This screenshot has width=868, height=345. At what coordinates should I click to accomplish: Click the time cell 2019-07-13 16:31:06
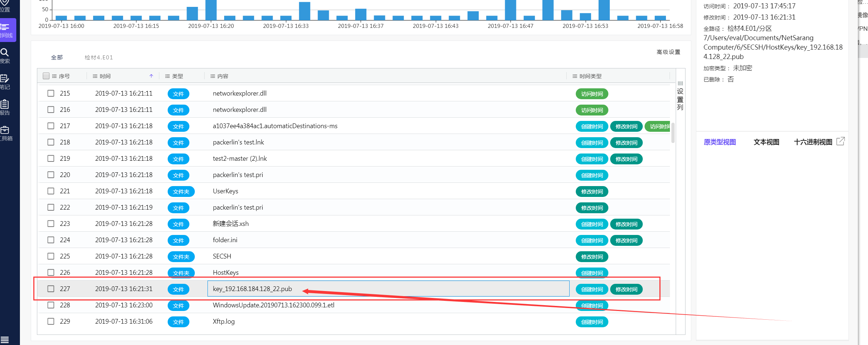pyautogui.click(x=124, y=321)
